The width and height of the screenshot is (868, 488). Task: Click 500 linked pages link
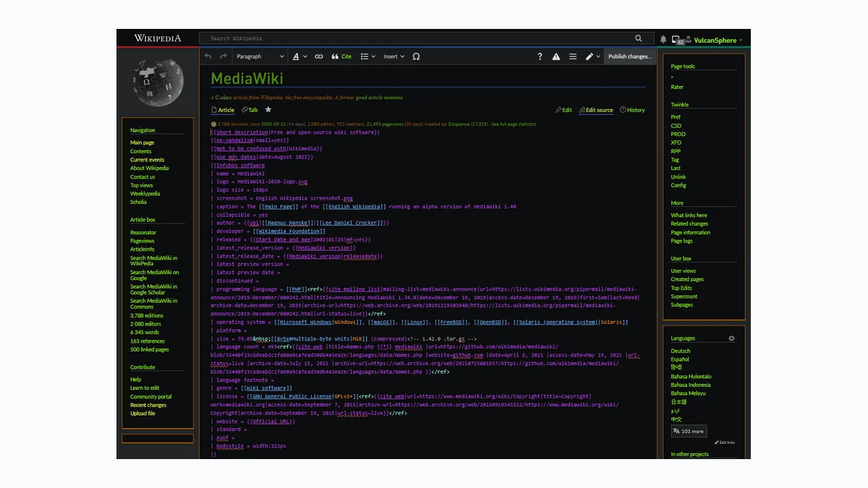[x=150, y=350]
